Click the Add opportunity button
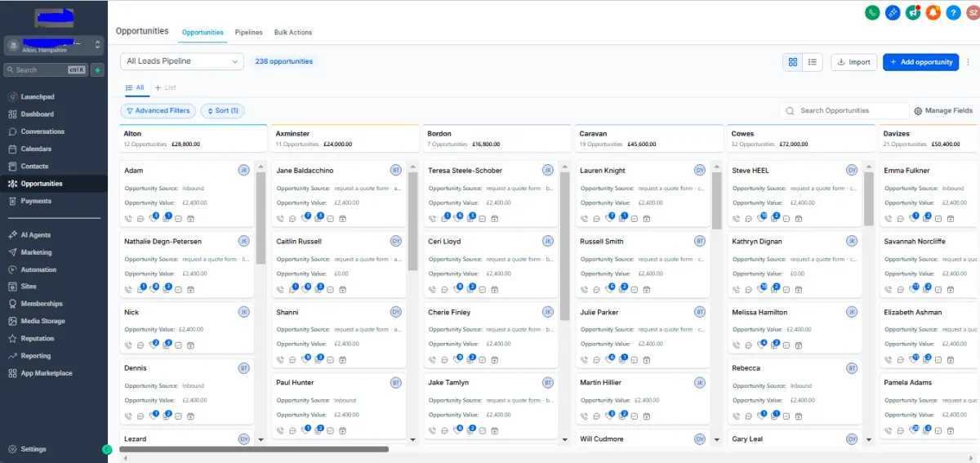This screenshot has width=980, height=463. tap(920, 62)
